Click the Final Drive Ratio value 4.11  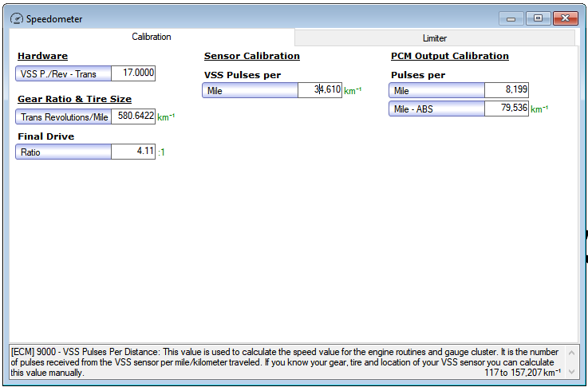133,152
